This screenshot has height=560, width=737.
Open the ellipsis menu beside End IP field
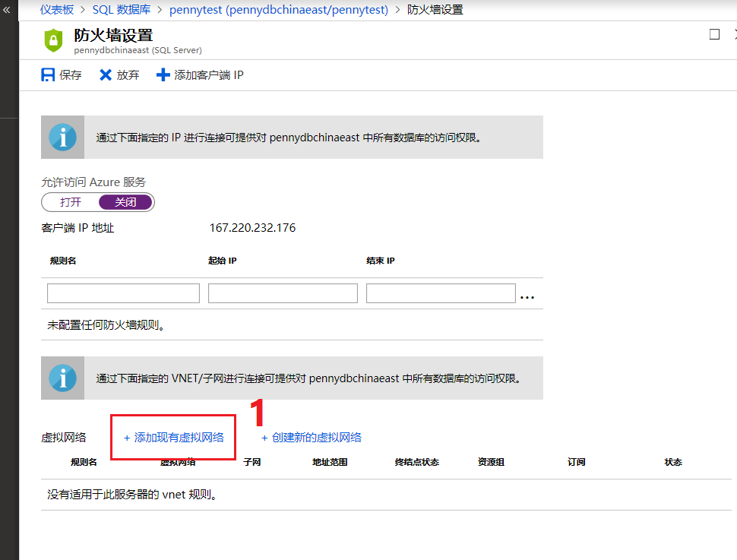click(x=527, y=296)
